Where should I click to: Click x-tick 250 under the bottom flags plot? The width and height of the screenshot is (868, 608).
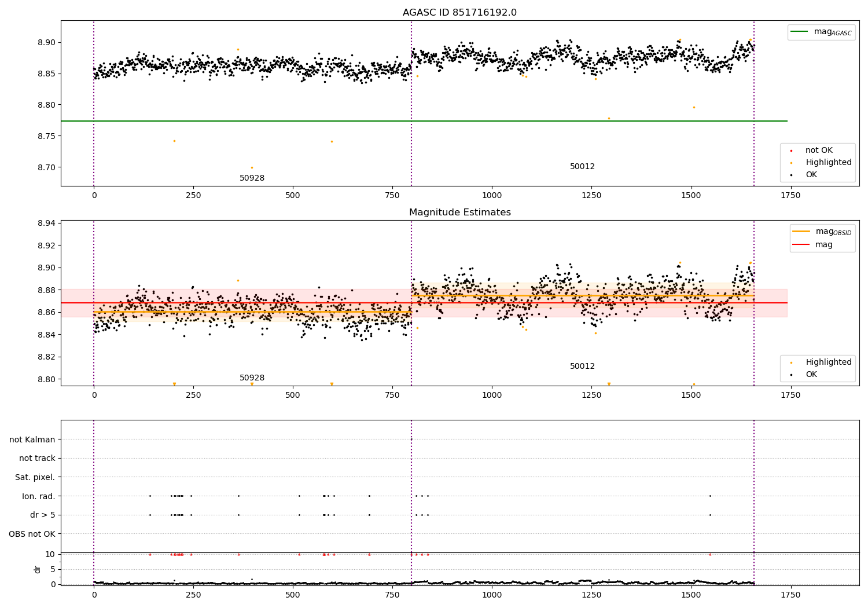pyautogui.click(x=193, y=595)
